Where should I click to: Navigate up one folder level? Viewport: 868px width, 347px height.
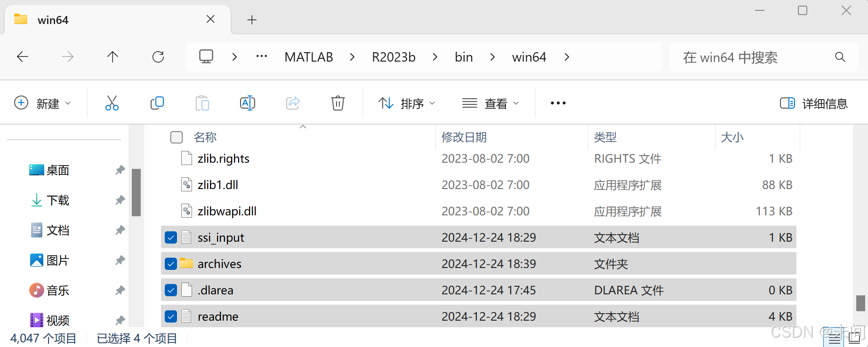click(113, 57)
